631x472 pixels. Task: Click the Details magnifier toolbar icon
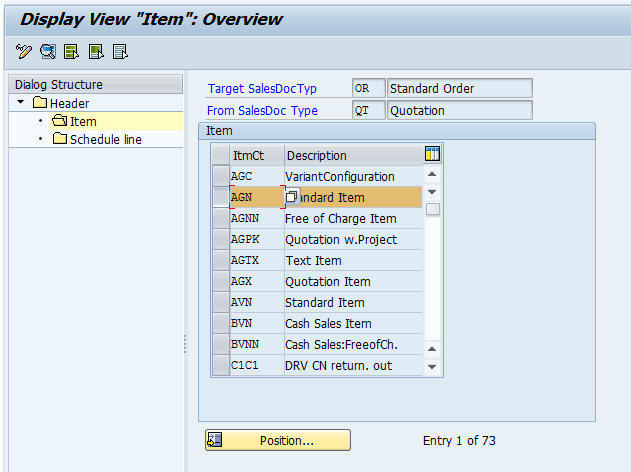48,51
